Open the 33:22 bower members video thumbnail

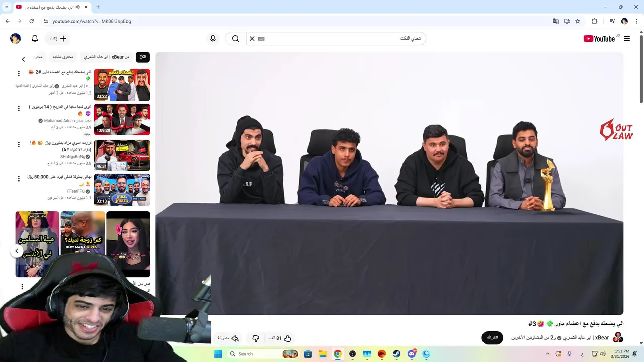[122, 85]
